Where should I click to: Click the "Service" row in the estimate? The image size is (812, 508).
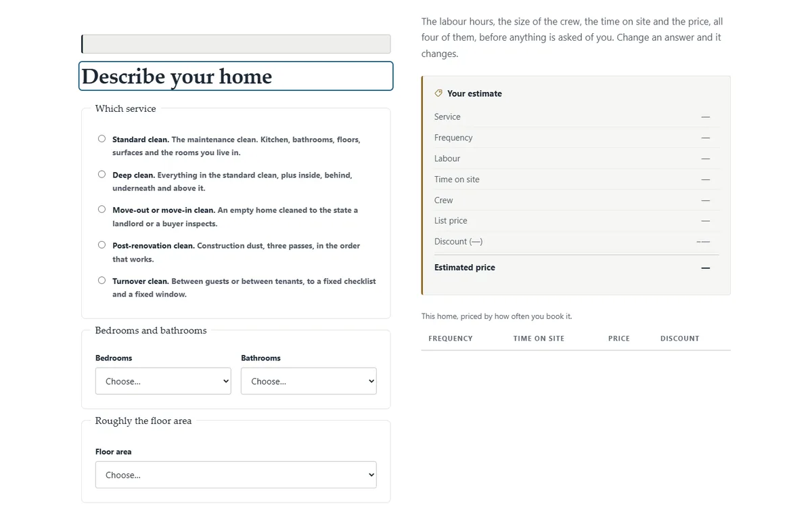576,117
